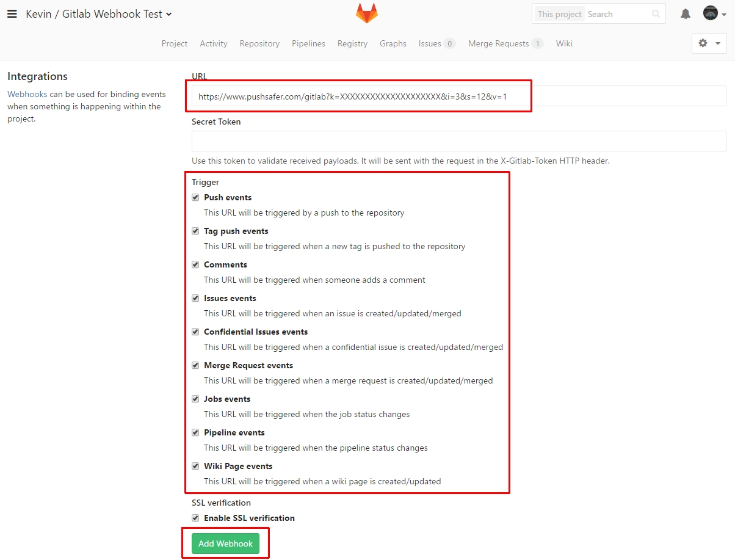Click the Search box in header
Image resolution: width=735 pixels, height=560 pixels.
tap(618, 14)
